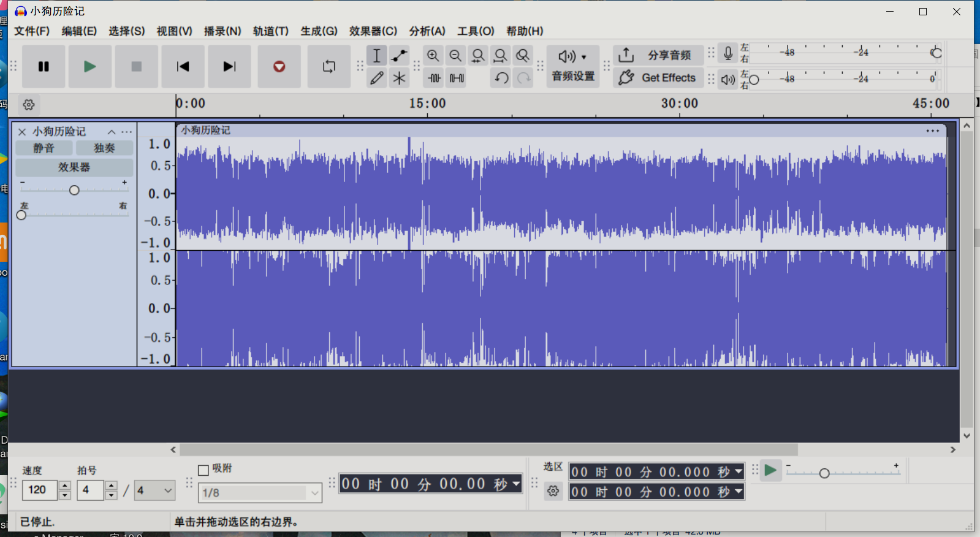The image size is (980, 537).
Task: Click the track gain slider knob
Action: (x=74, y=190)
